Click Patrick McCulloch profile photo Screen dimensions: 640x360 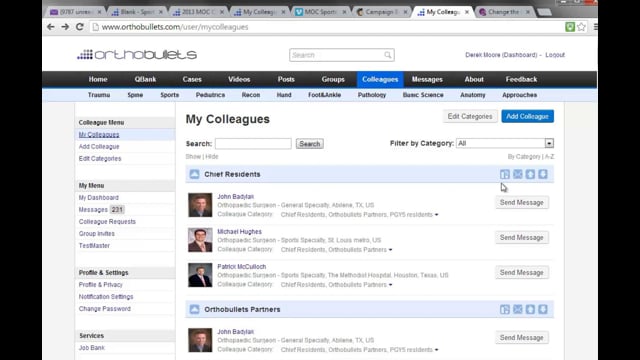point(200,275)
